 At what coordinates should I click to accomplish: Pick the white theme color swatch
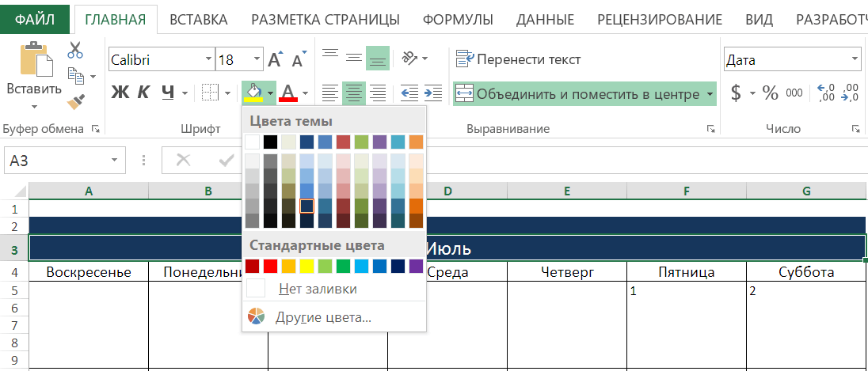click(x=252, y=142)
